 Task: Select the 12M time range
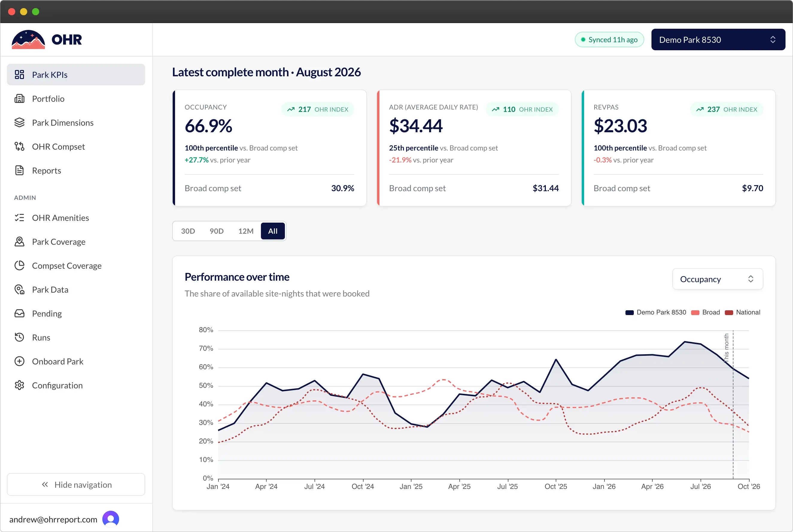tap(246, 231)
